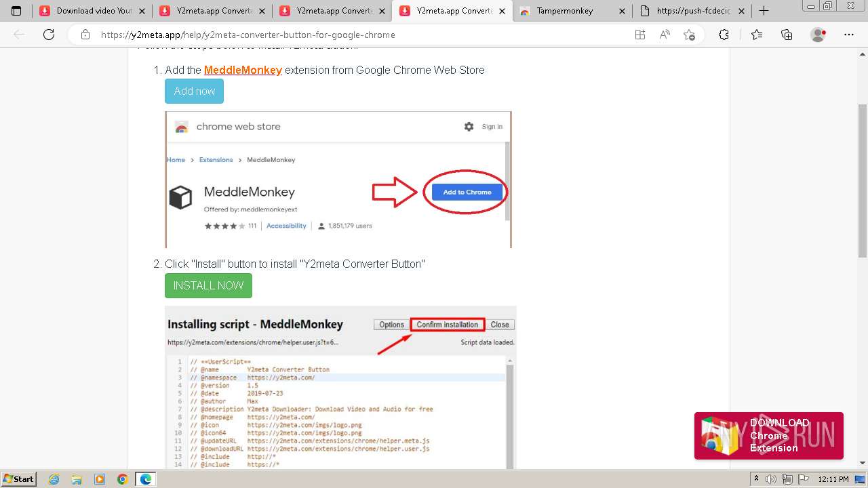Open the user profile avatar
The image size is (868, 488).
[818, 35]
